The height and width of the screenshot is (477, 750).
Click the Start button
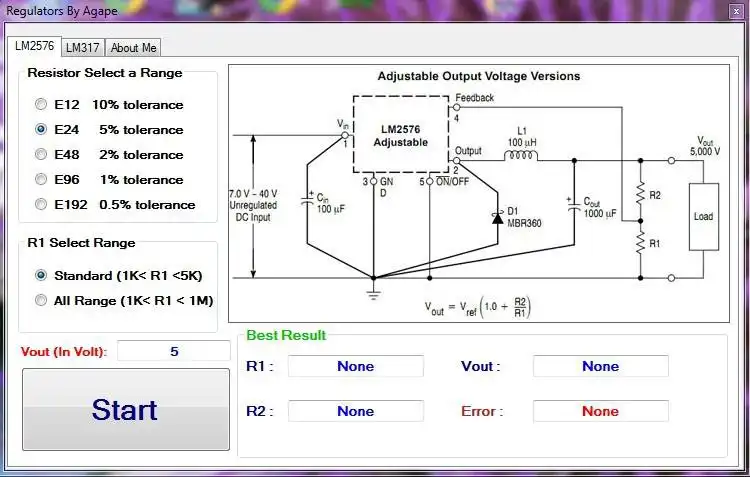[126, 410]
